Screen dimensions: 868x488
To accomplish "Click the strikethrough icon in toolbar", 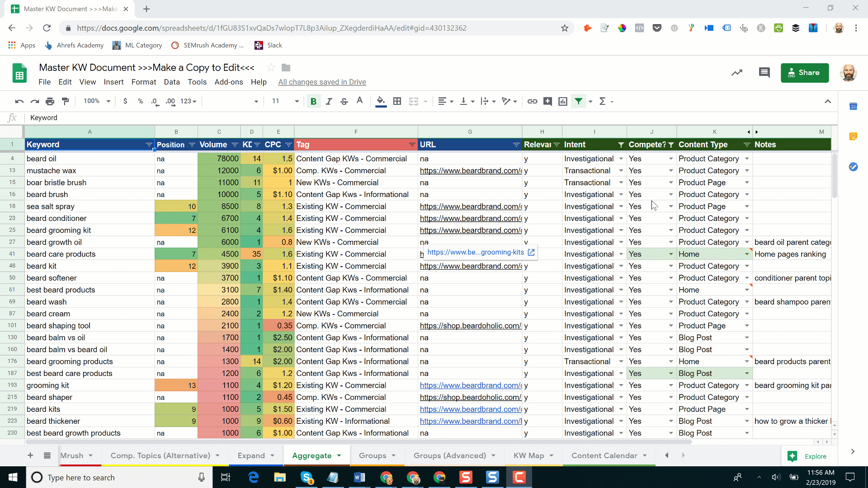I will pyautogui.click(x=344, y=101).
